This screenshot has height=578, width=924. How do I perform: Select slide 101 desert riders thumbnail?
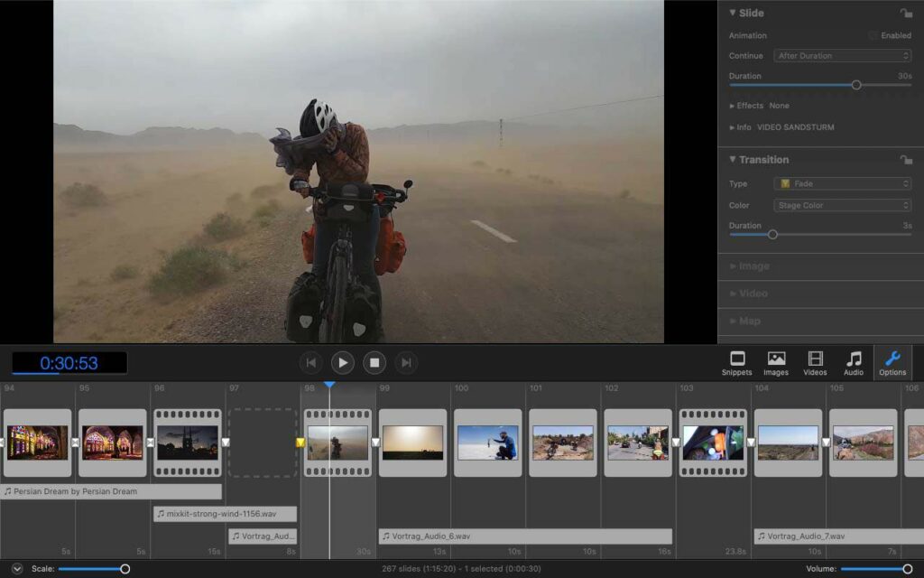pos(563,443)
